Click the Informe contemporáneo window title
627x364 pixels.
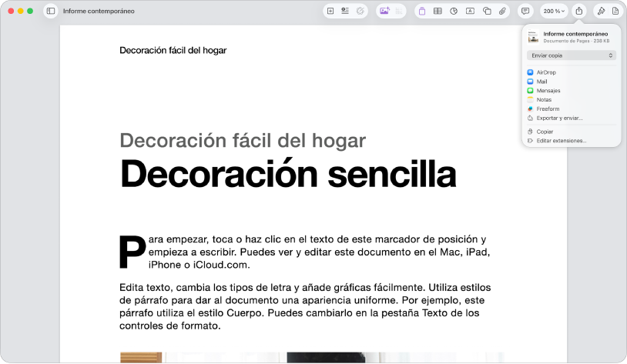pos(99,12)
